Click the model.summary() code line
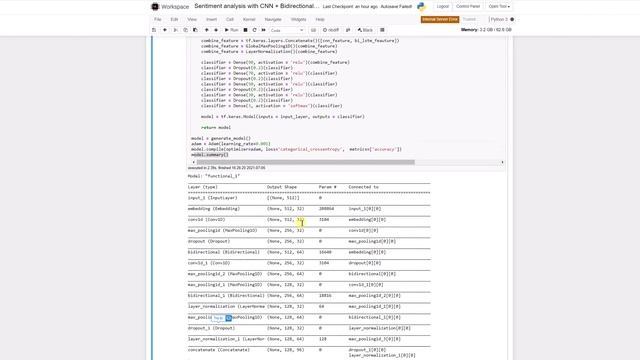Image resolution: width=640 pixels, height=360 pixels. (210, 155)
